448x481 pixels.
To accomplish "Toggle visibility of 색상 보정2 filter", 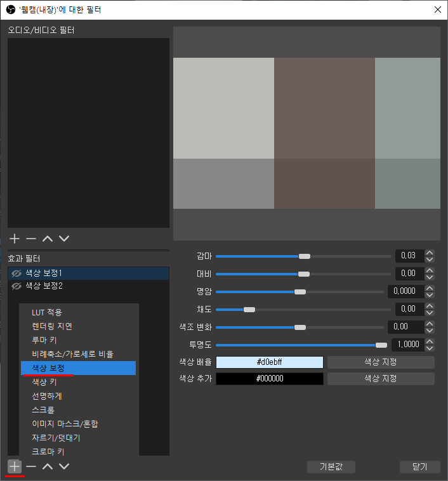I will (16, 286).
